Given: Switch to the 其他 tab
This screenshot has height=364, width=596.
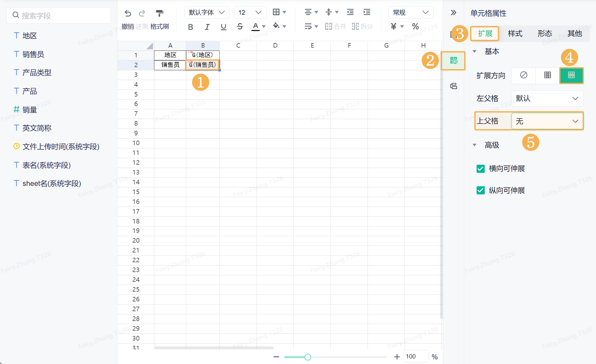Looking at the screenshot, I should [575, 34].
